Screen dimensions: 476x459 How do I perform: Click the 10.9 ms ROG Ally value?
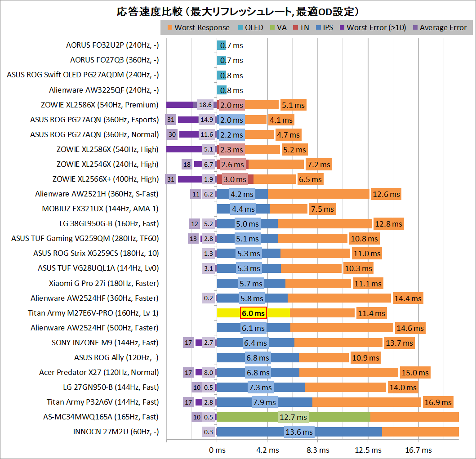[365, 358]
